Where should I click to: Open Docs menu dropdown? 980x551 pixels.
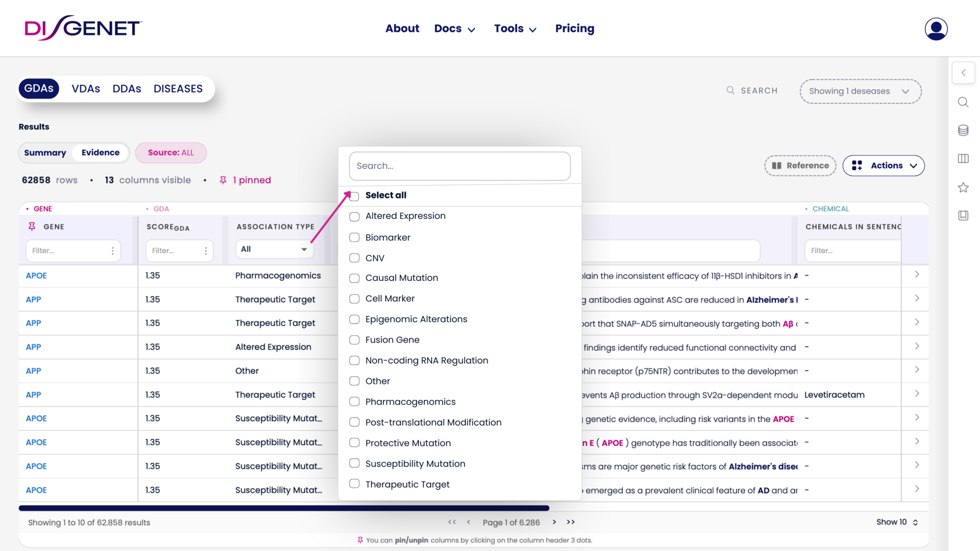tap(455, 29)
